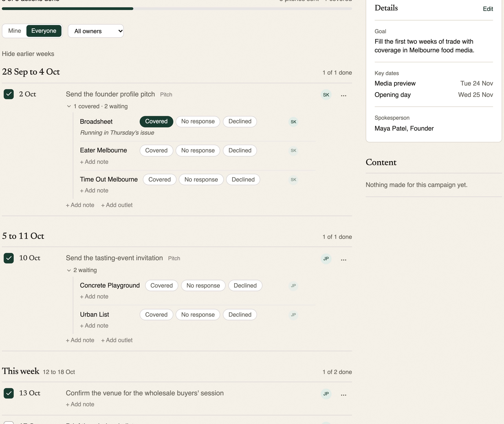This screenshot has width=504, height=424.
Task: Mark Eater Melbourne as No response
Action: (x=198, y=151)
